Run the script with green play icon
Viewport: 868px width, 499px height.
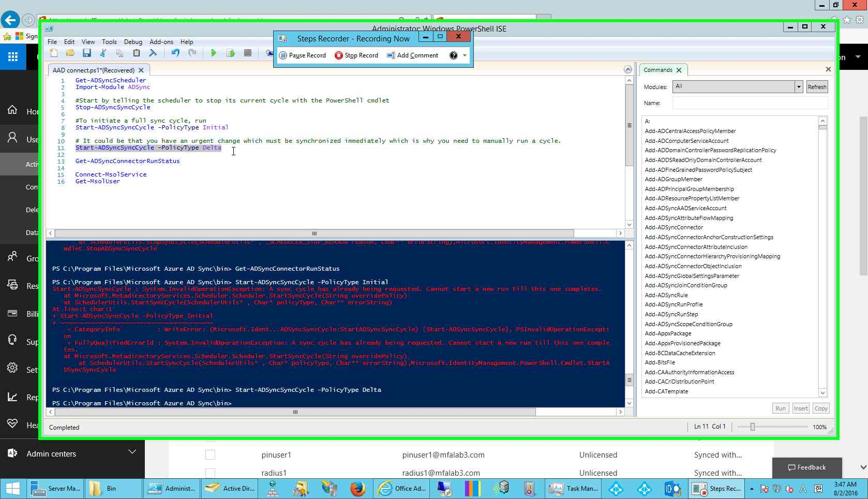pos(214,53)
